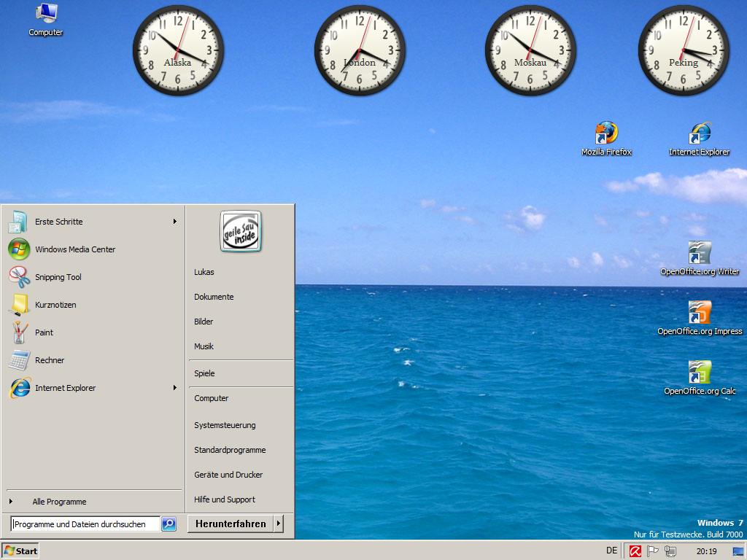This screenshot has width=747, height=560.
Task: Click the Start button on the taskbar
Action: click(20, 551)
